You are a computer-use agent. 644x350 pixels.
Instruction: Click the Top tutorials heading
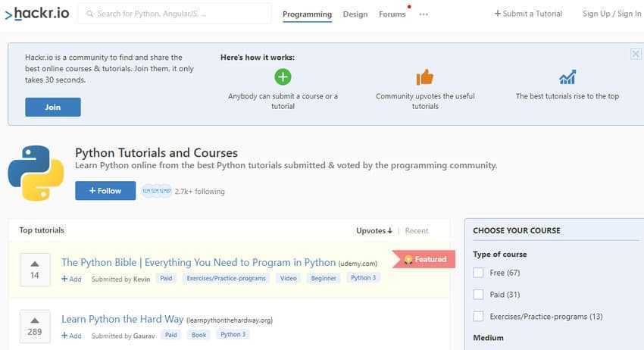click(42, 230)
